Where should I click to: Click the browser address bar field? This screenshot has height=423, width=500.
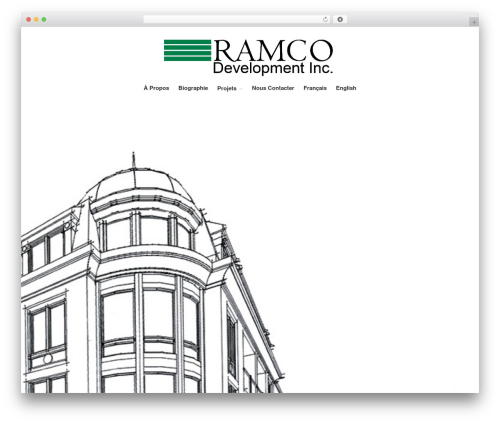pyautogui.click(x=236, y=20)
